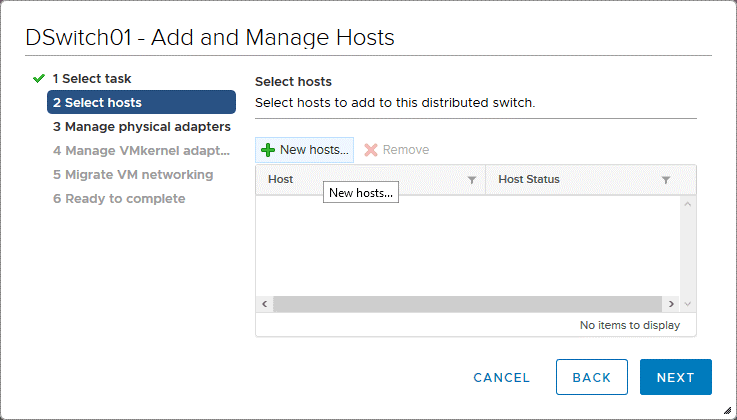Open the Host Status column filter icon

[x=666, y=180]
